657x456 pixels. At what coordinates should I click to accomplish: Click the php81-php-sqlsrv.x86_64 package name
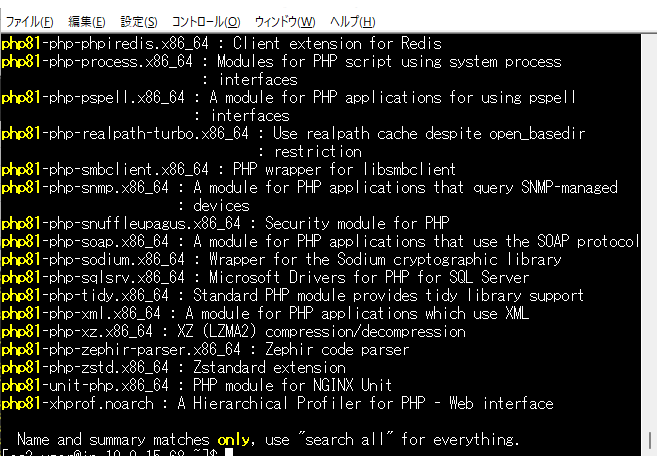tap(93, 277)
